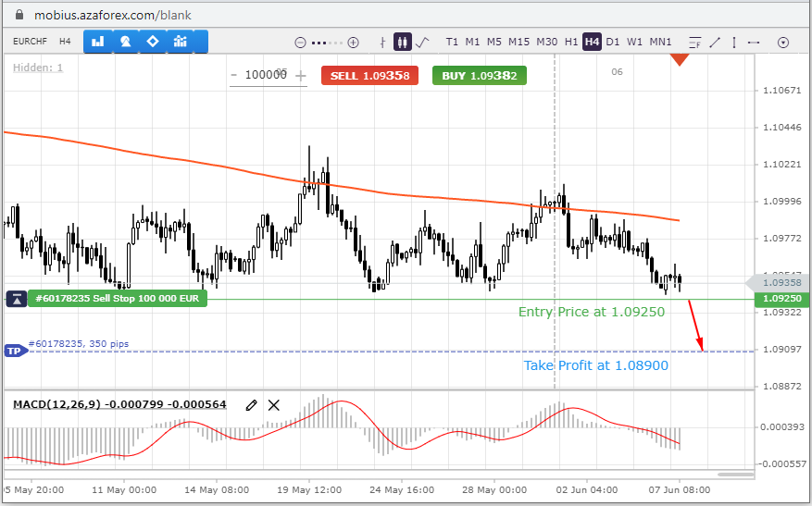
Task: Show hidden items via 'Hidden: 1' link
Action: (38, 68)
